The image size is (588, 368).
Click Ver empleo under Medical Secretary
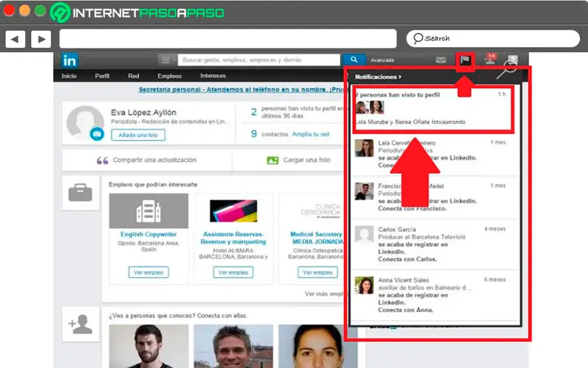coord(318,272)
